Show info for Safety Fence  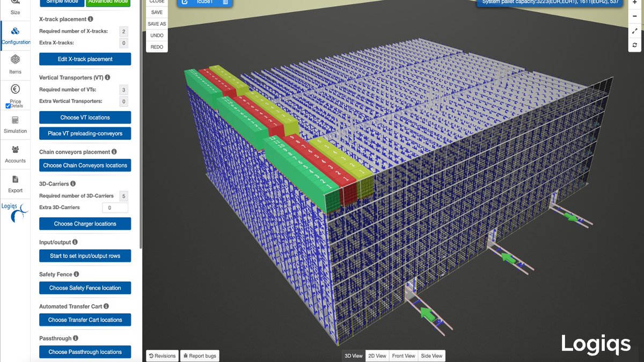click(76, 274)
